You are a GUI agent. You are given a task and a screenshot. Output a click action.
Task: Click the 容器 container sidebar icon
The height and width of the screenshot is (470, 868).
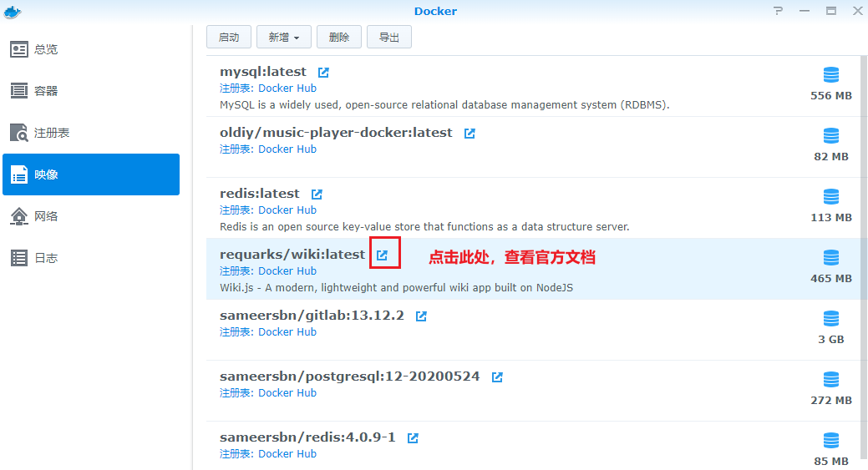click(x=19, y=91)
